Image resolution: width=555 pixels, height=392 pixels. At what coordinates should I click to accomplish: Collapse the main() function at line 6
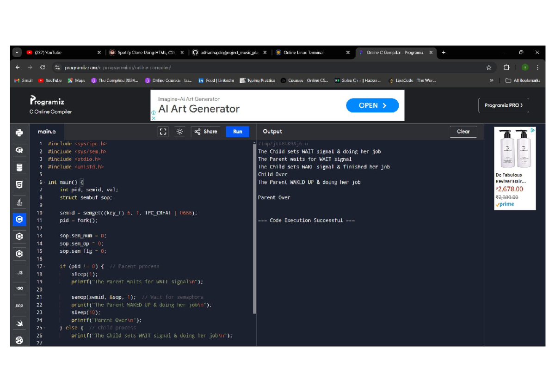pyautogui.click(x=44, y=182)
